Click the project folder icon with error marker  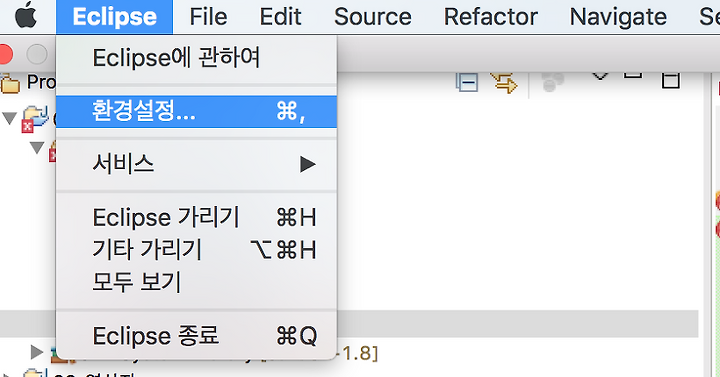[x=35, y=119]
